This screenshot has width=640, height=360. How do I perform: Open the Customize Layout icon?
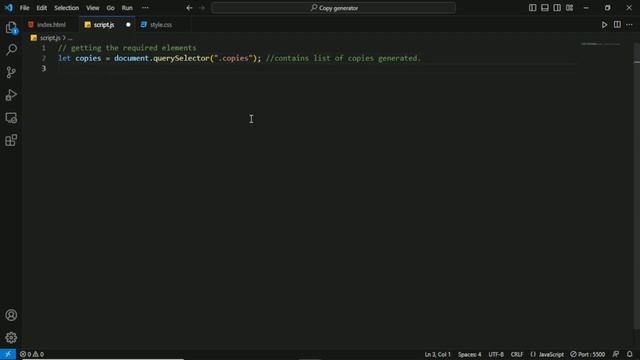pyautogui.click(x=569, y=8)
